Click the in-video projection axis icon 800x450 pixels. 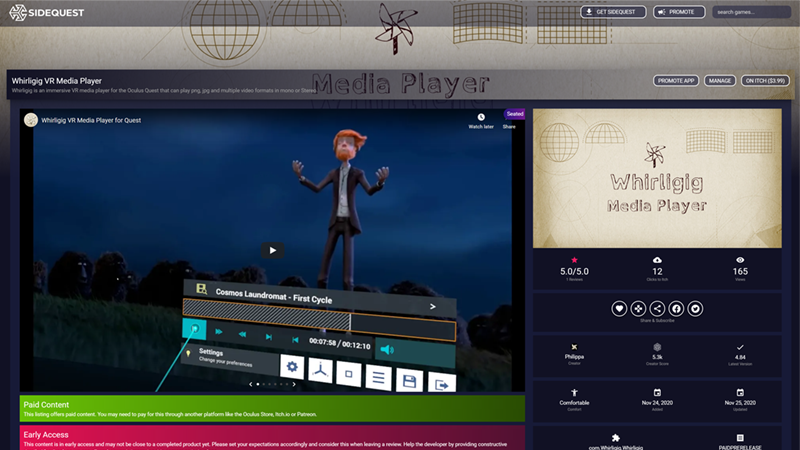click(x=320, y=370)
